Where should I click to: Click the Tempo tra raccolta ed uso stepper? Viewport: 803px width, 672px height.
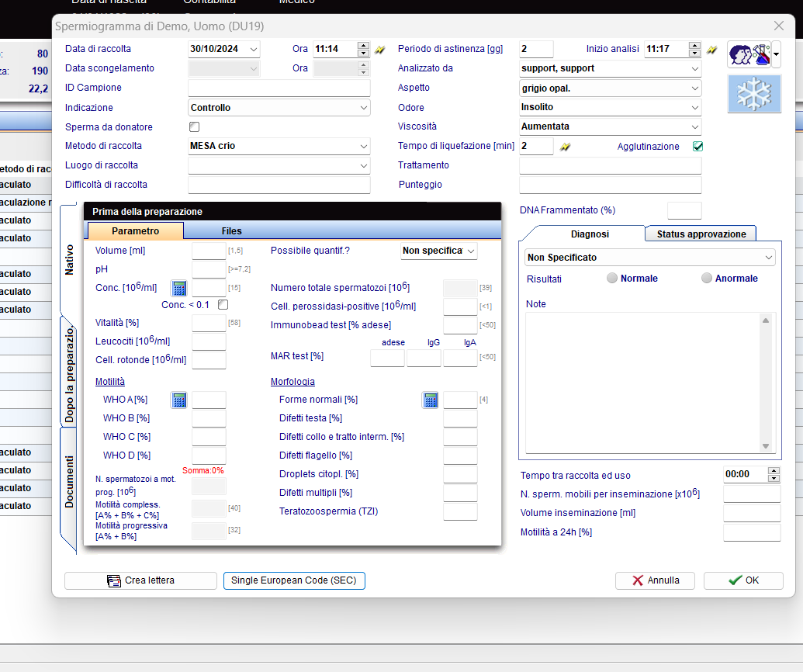774,474
